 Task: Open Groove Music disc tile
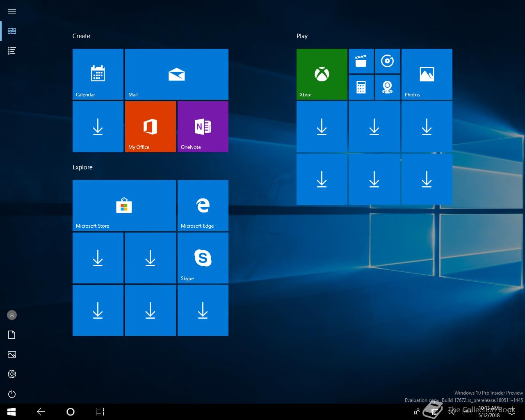coord(388,61)
